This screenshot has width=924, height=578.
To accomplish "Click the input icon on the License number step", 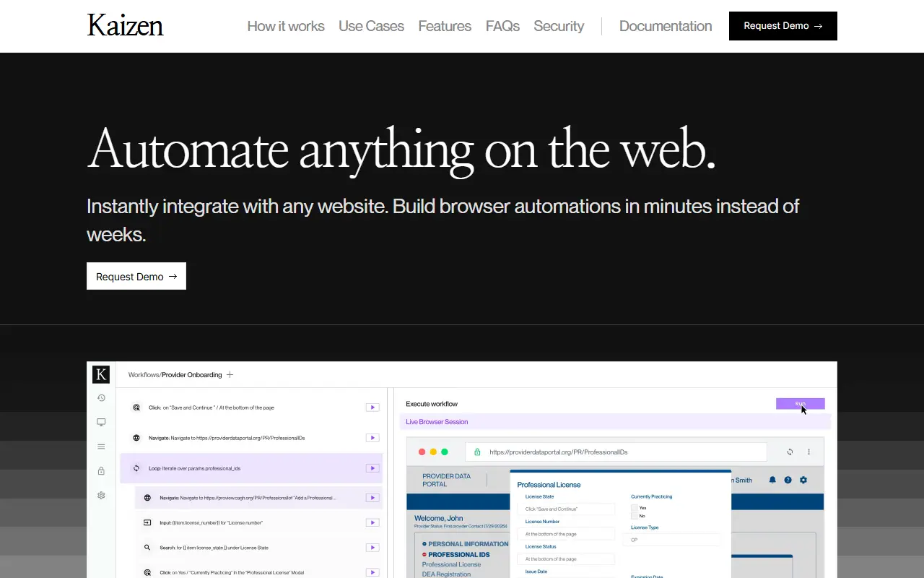I will tap(147, 522).
